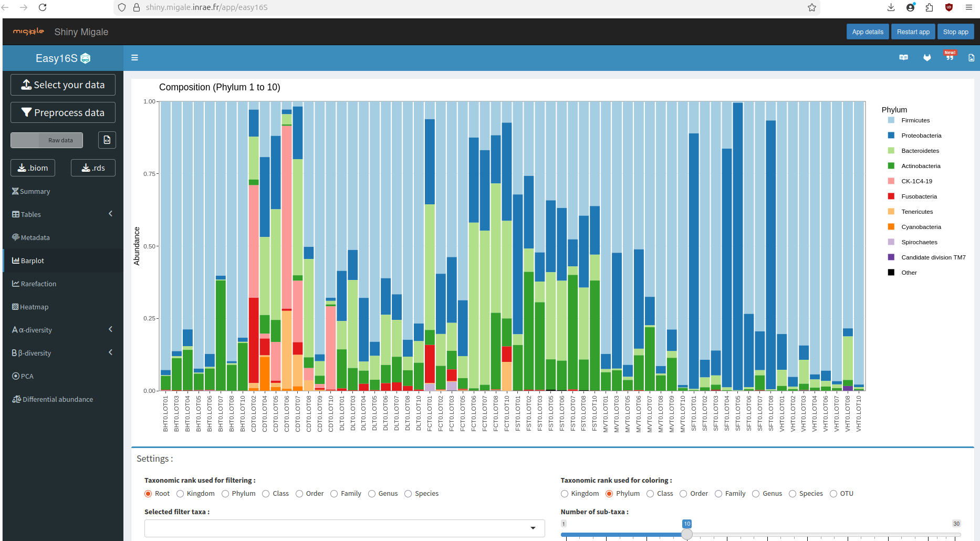This screenshot has width=980, height=541.
Task: Open the Selected filter taxa dropdown
Action: tap(344, 528)
